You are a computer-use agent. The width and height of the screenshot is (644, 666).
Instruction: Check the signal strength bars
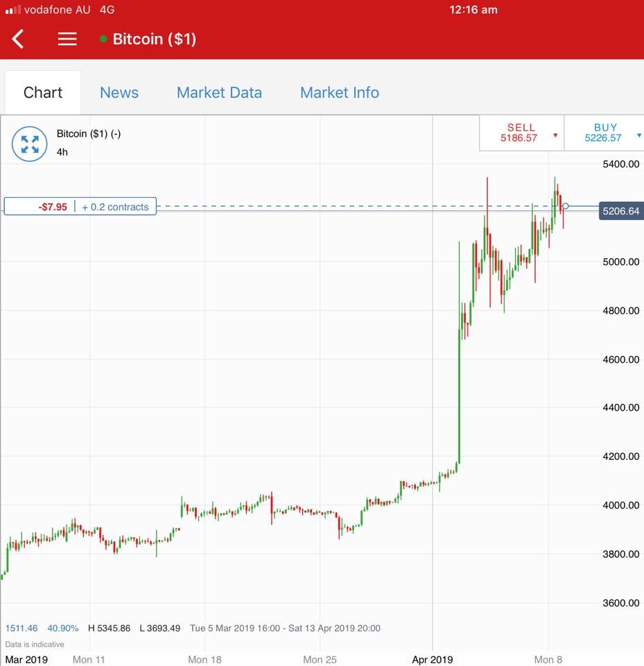tap(12, 10)
